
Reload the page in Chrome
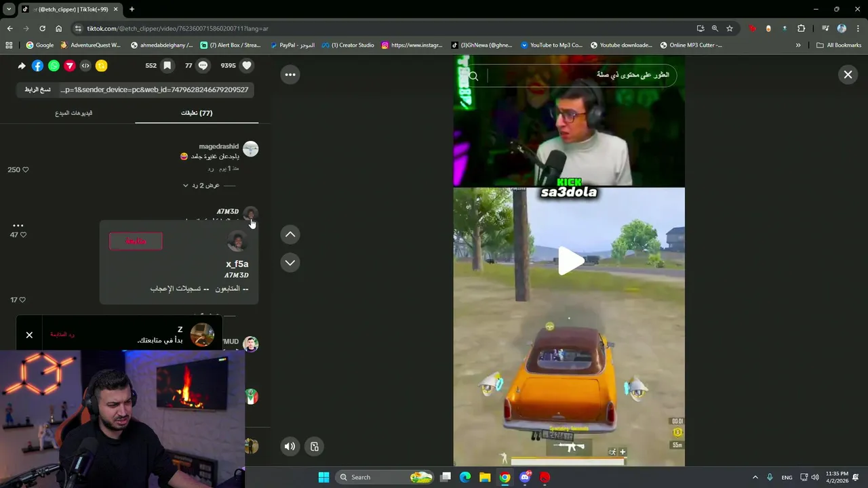pyautogui.click(x=42, y=28)
